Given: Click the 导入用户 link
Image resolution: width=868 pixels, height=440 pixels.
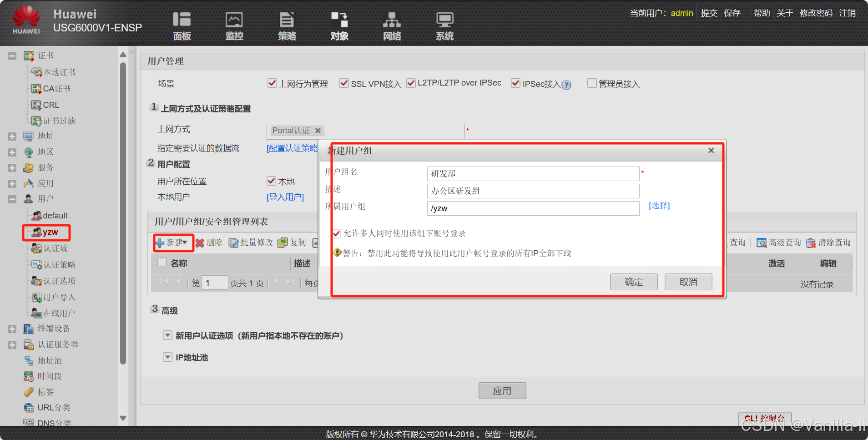Looking at the screenshot, I should (x=285, y=197).
